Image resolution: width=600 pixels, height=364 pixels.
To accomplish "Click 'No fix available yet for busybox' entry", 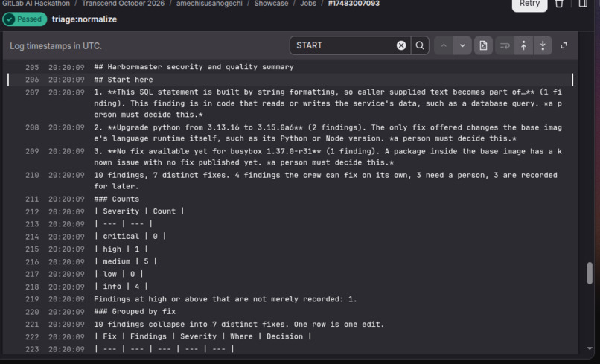I will click(328, 156).
